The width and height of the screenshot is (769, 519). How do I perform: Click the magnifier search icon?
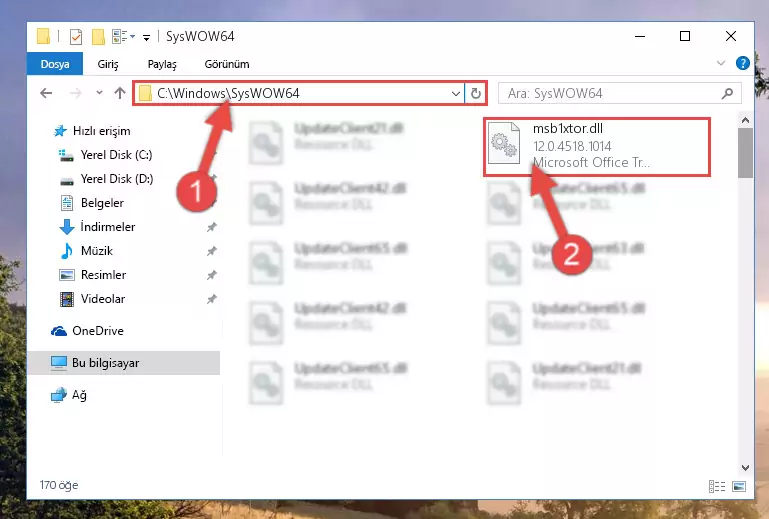[728, 93]
